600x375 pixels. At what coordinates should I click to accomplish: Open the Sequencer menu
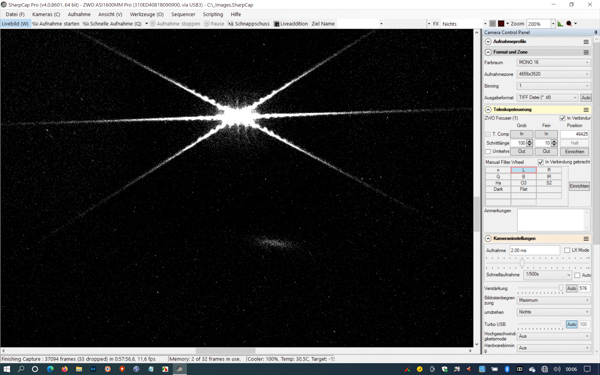pos(183,14)
